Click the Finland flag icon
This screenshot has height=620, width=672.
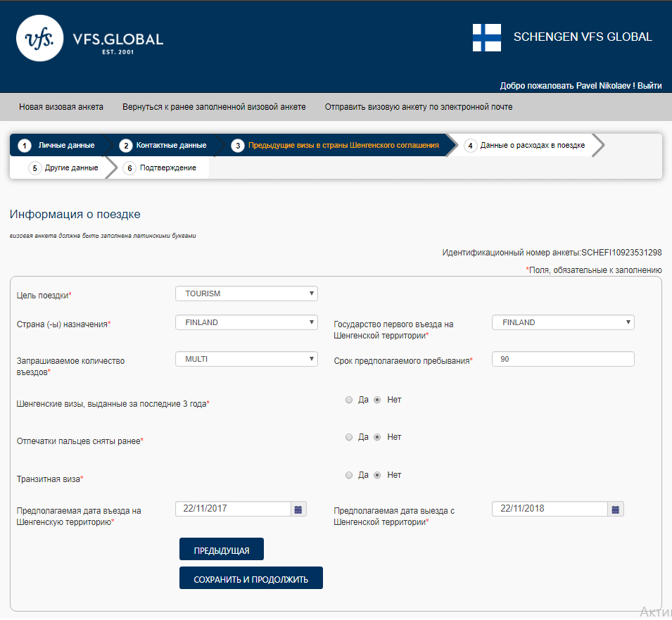click(x=486, y=38)
